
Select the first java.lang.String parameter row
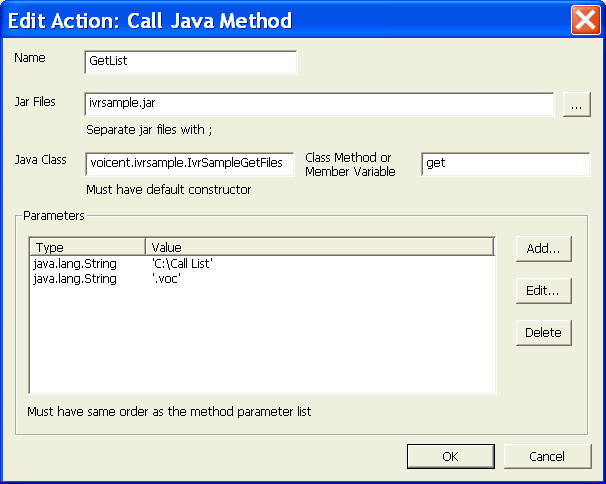[76, 264]
